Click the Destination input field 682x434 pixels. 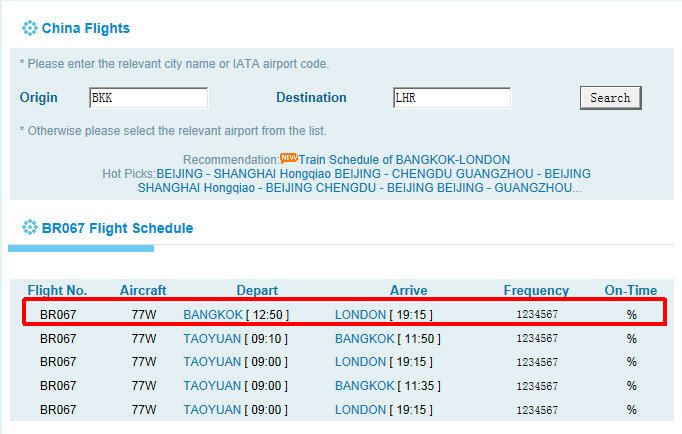click(x=452, y=98)
